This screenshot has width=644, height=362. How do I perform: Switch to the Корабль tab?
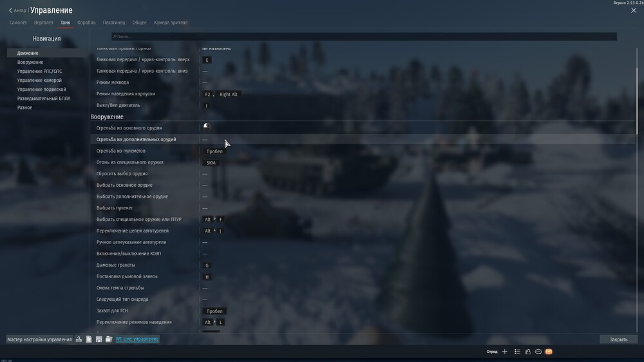click(86, 23)
